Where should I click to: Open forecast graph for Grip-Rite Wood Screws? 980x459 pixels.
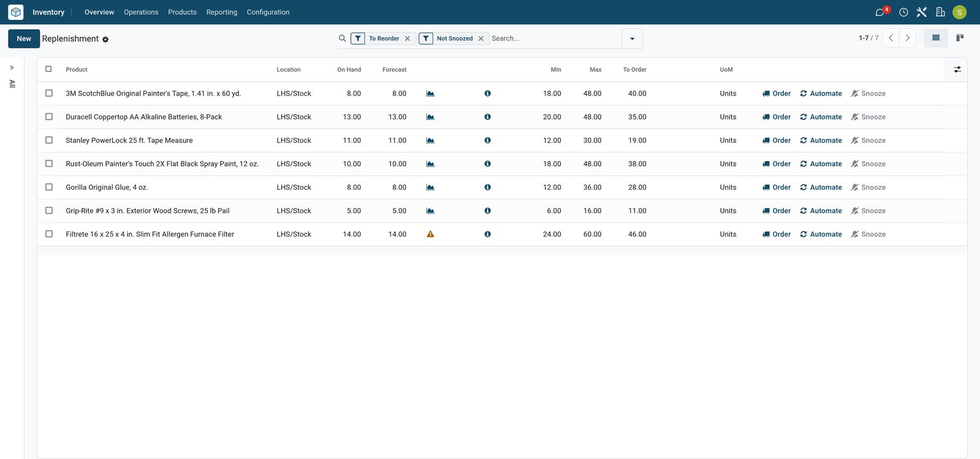(x=431, y=211)
